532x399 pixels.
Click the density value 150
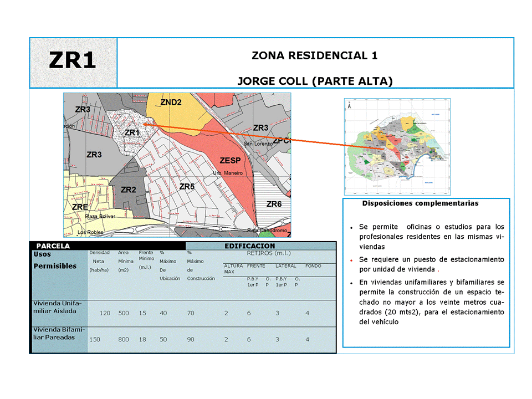(95, 339)
